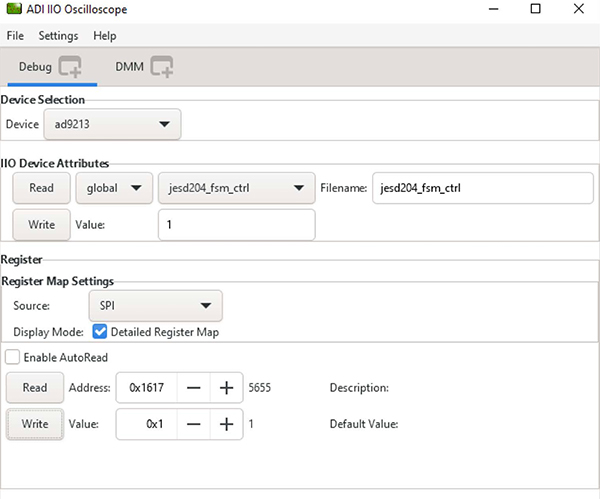Click the new plot icon beside Debug tab

click(x=69, y=68)
